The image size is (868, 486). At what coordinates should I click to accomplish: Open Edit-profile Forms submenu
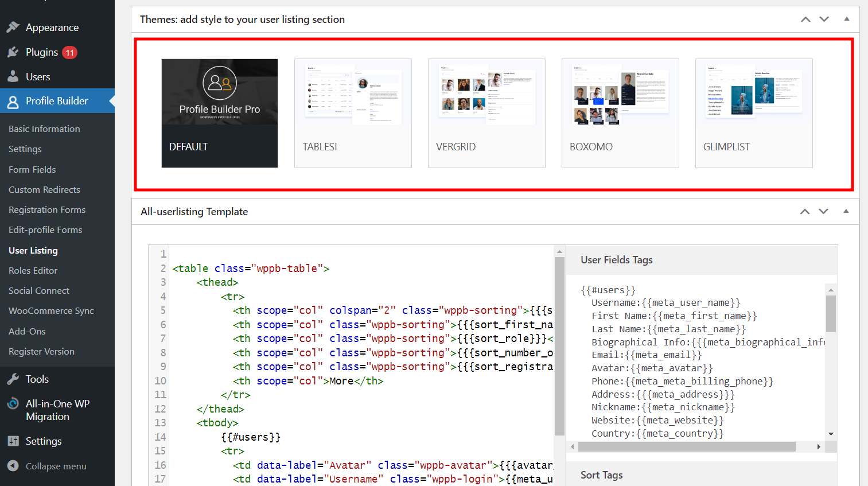coord(45,230)
